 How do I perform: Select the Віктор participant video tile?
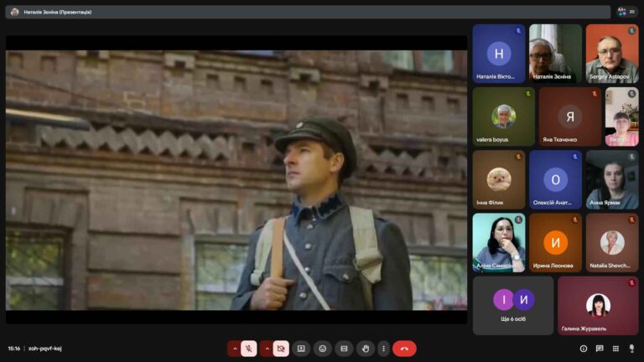(622, 116)
